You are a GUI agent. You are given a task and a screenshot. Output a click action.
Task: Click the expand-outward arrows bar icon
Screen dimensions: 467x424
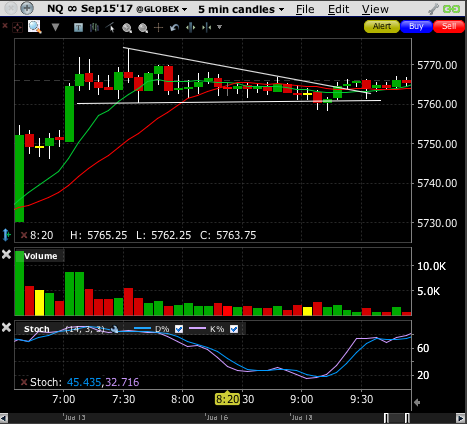[x=190, y=27]
